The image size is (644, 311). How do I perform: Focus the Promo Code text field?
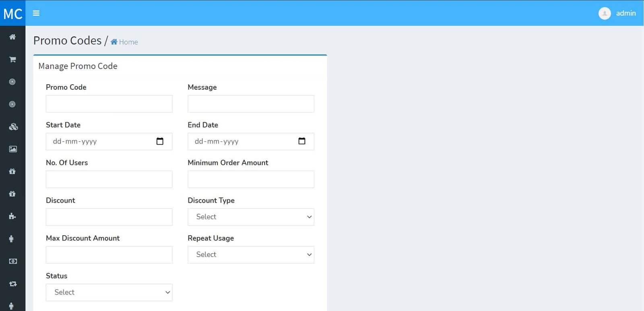pyautogui.click(x=109, y=104)
